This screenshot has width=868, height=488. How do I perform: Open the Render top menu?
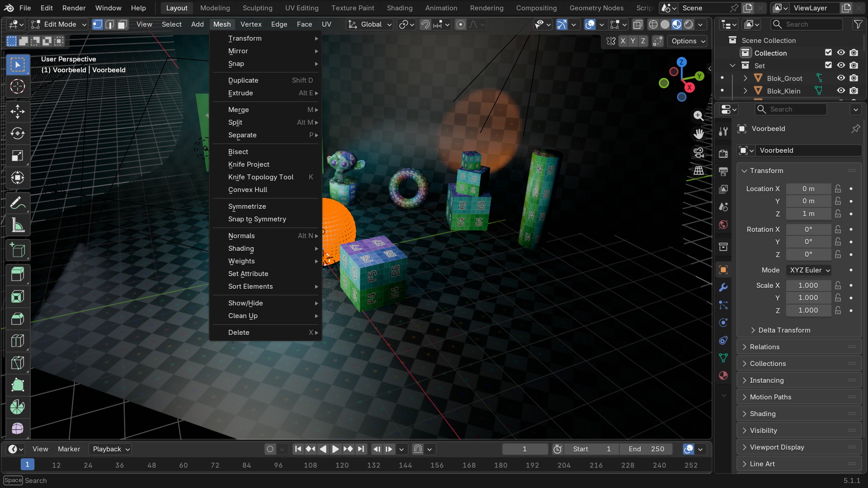coord(74,8)
